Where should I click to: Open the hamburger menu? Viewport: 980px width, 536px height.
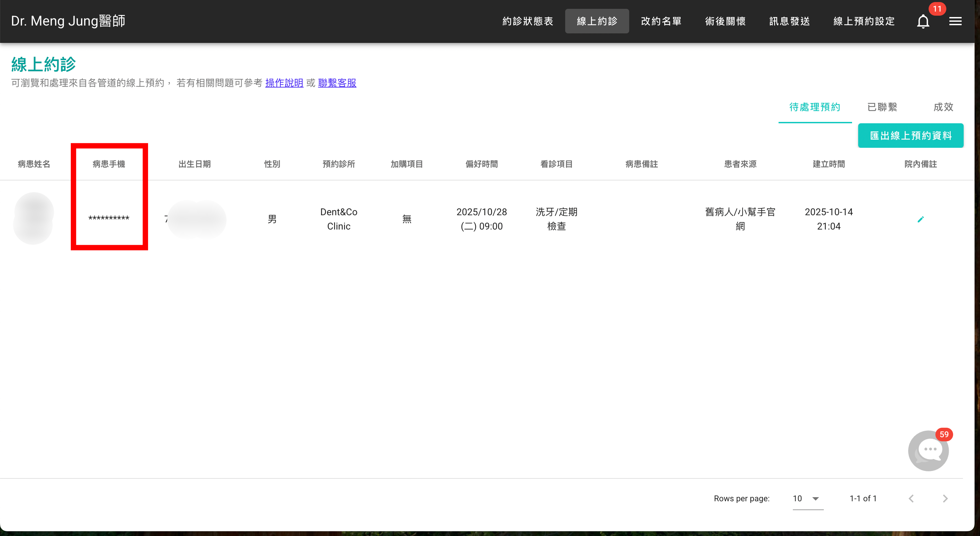click(955, 21)
